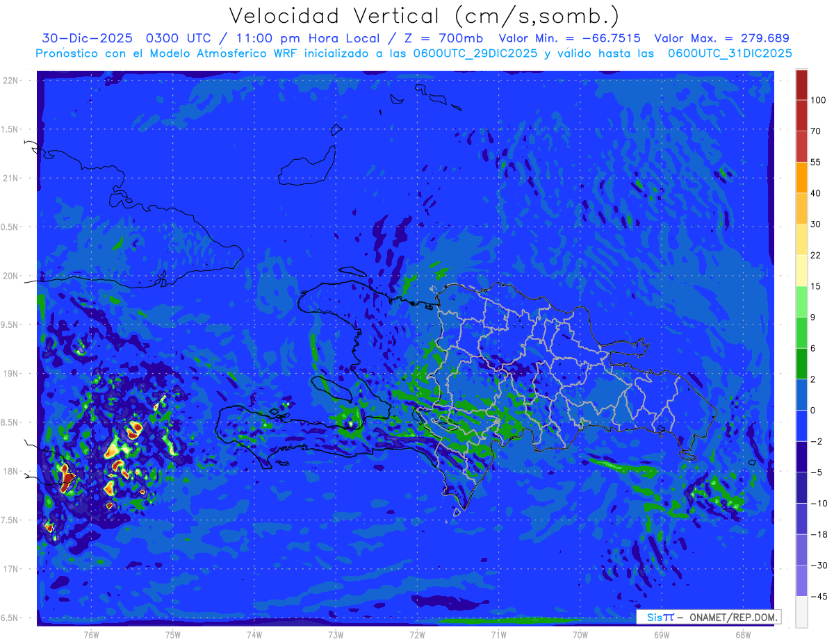The width and height of the screenshot is (834, 644).
Task: Click the latitude label "22N"
Action: (x=11, y=81)
